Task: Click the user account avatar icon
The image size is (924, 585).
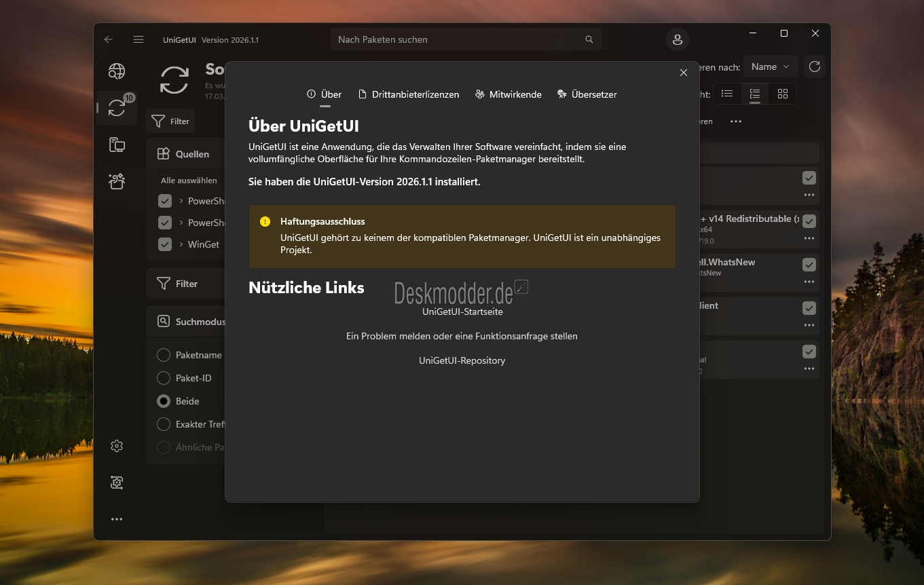Action: 677,39
